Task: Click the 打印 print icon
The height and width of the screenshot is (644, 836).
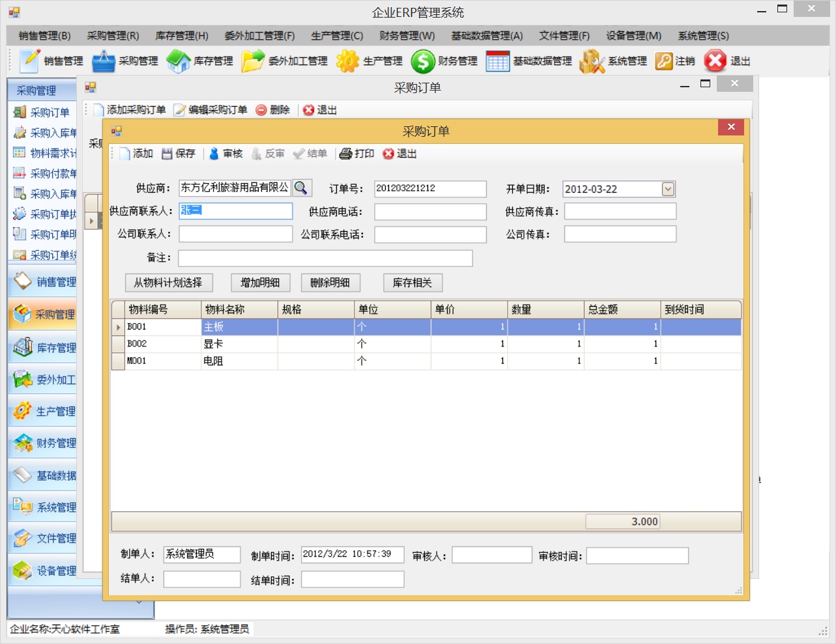Action: pyautogui.click(x=345, y=154)
